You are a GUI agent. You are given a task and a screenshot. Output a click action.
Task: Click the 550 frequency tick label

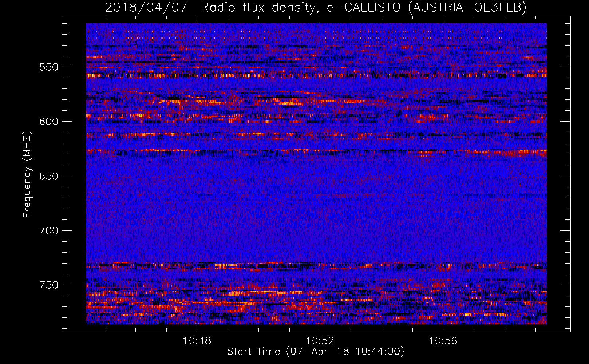click(x=49, y=67)
